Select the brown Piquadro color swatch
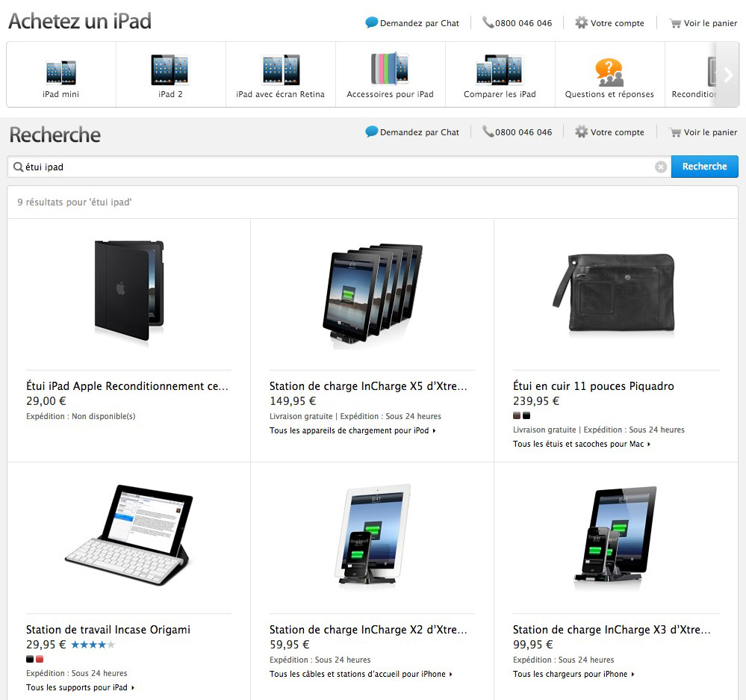This screenshot has height=700, width=746. tap(517, 415)
